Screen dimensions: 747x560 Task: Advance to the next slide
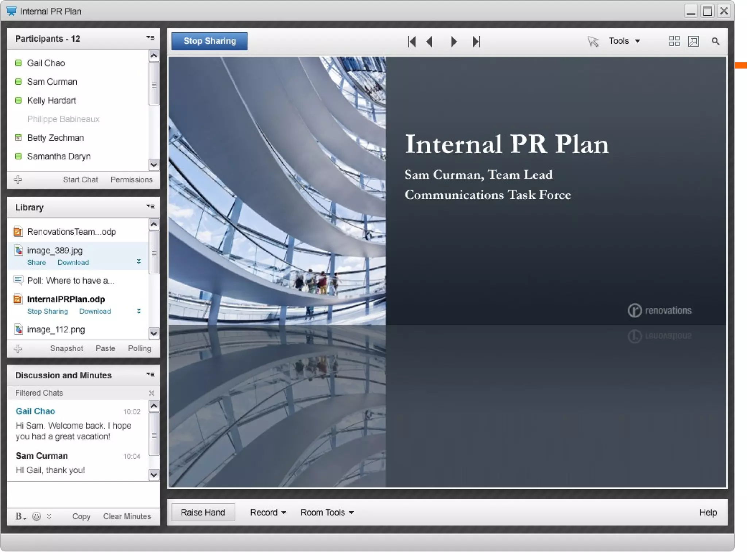[453, 41]
